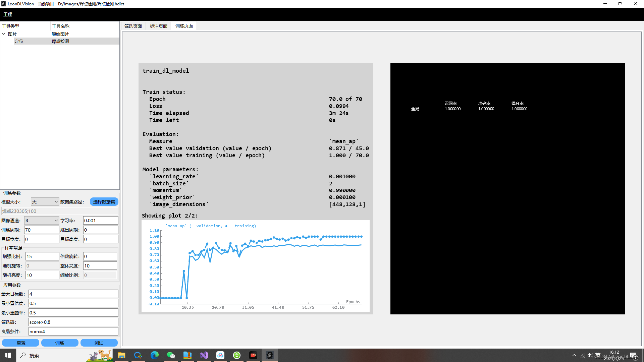Show hidden system tray icons
This screenshot has width=644, height=362.
[x=574, y=355]
